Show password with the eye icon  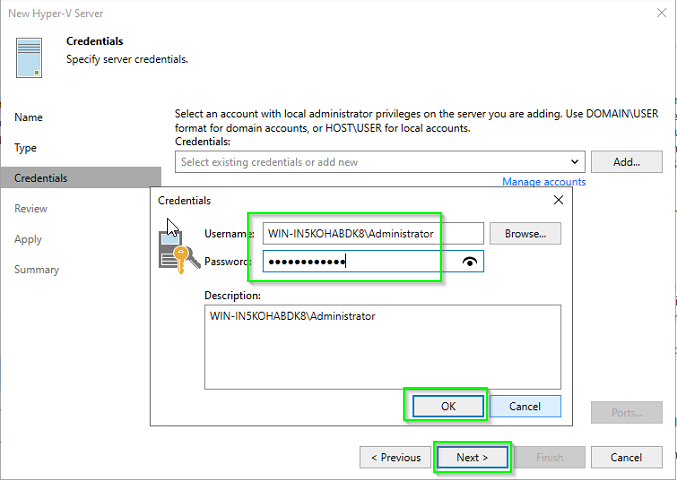click(x=470, y=261)
